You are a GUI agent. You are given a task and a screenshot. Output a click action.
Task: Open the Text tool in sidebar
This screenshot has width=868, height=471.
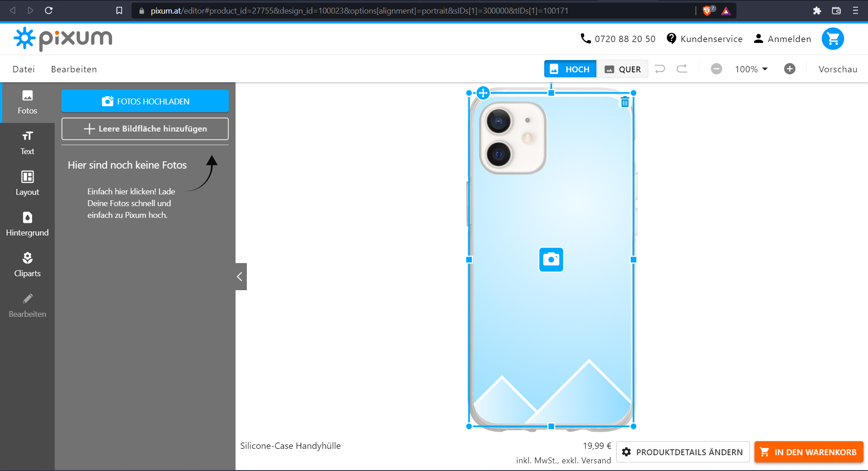pos(27,143)
